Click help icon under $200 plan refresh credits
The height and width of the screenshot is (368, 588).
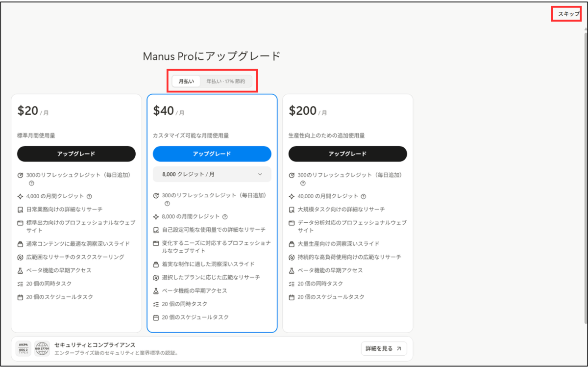tap(303, 184)
